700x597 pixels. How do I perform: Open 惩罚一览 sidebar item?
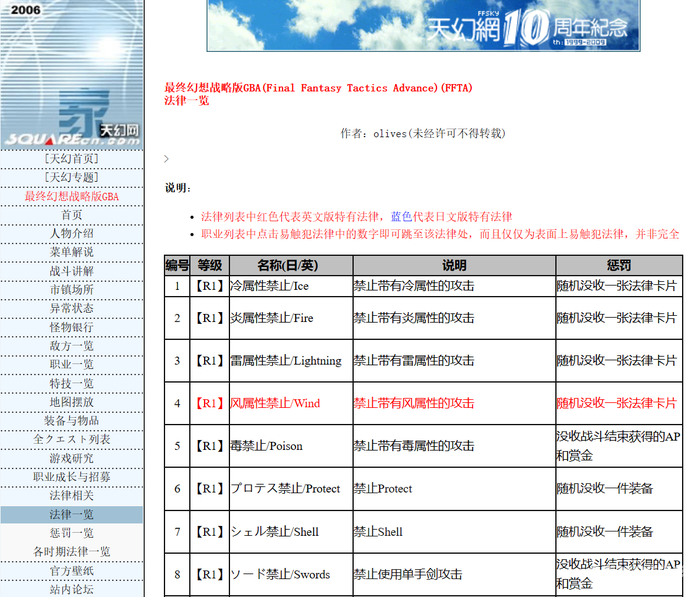click(71, 533)
